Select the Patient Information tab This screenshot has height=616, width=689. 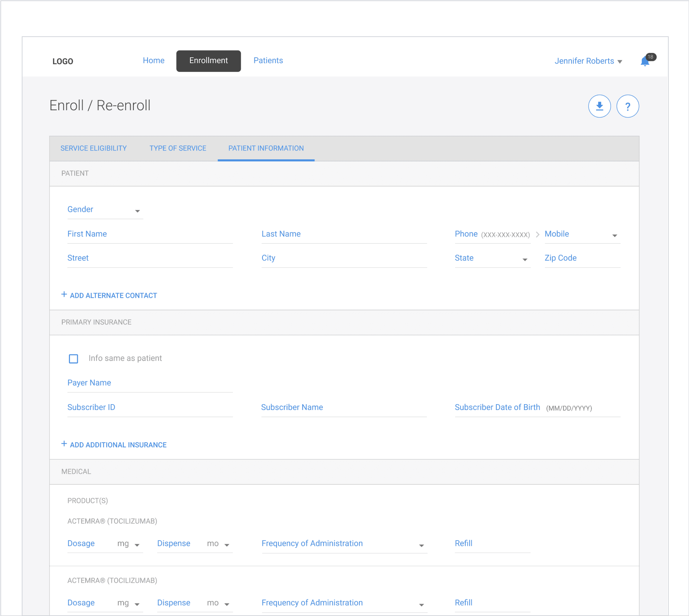click(266, 148)
